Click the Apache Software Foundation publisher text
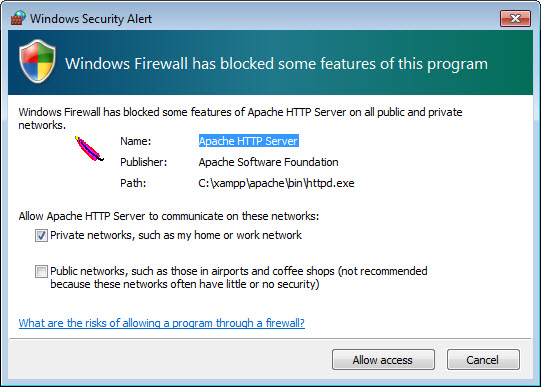This screenshot has width=541, height=387. click(x=268, y=162)
